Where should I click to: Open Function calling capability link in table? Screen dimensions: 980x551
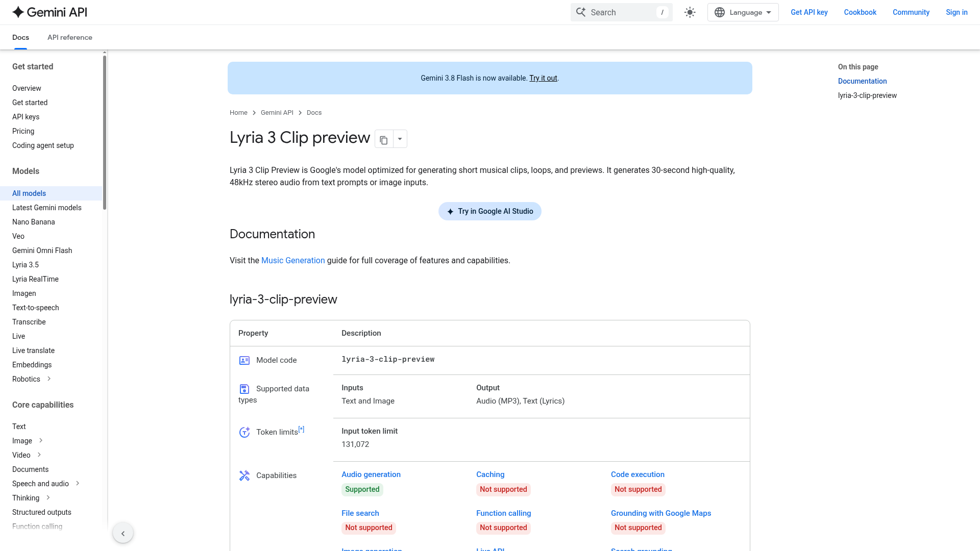pyautogui.click(x=503, y=513)
